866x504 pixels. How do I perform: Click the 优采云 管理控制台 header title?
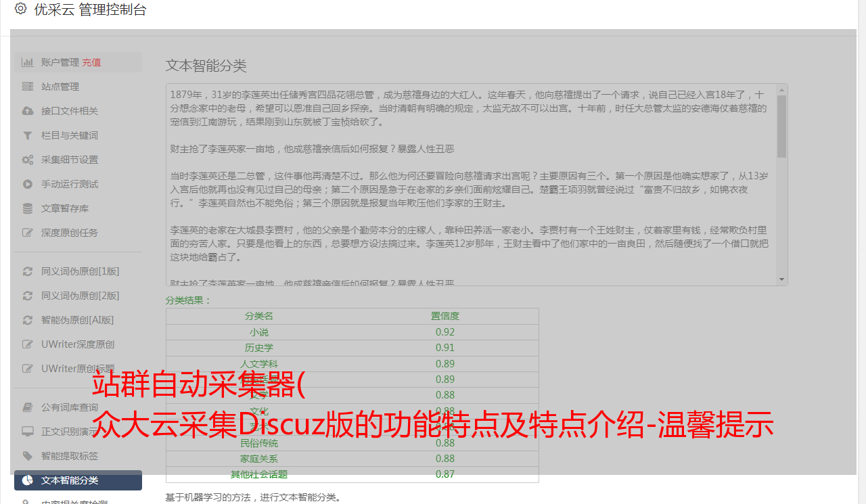pyautogui.click(x=90, y=9)
